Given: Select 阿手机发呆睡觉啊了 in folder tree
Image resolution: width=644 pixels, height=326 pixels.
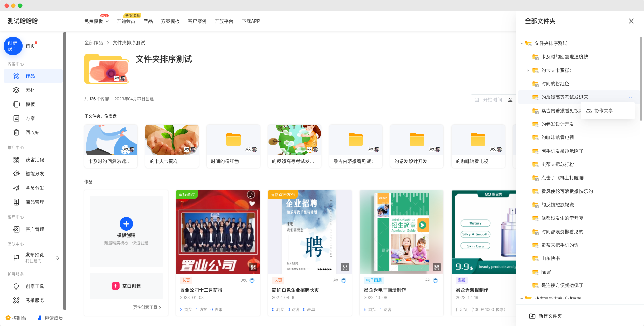Looking at the screenshot, I should tap(562, 151).
